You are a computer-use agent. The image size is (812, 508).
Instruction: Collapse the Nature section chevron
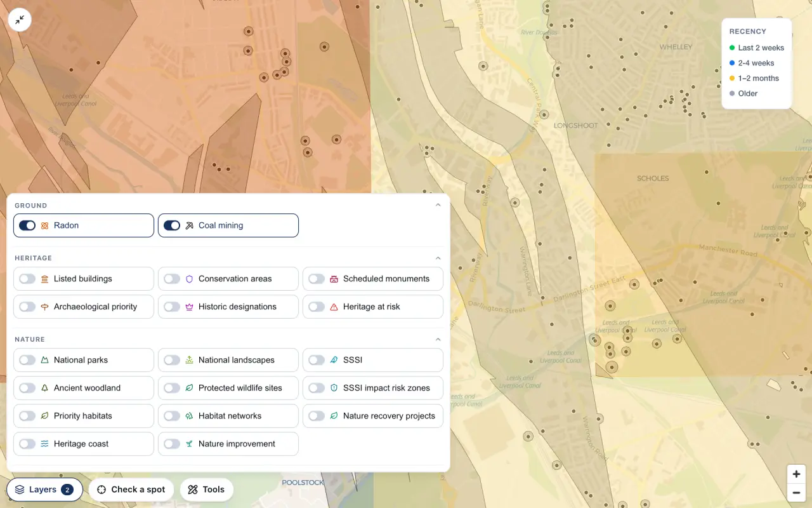coord(438,340)
